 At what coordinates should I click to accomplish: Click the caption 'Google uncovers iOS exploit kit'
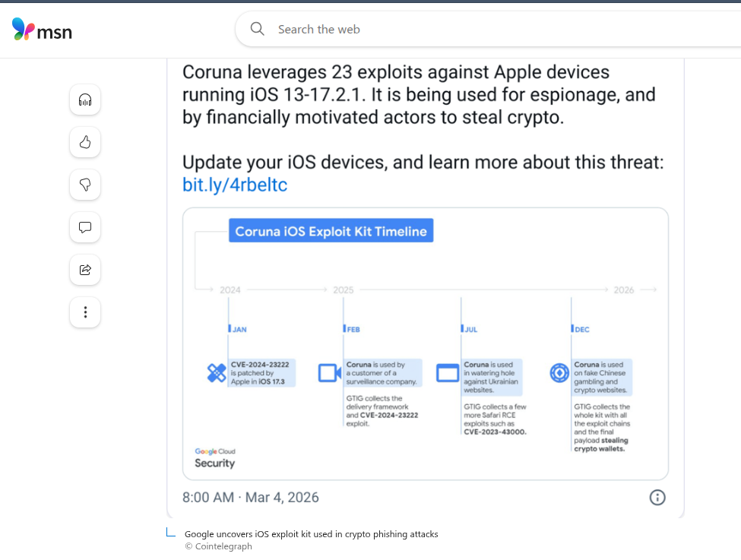312,534
